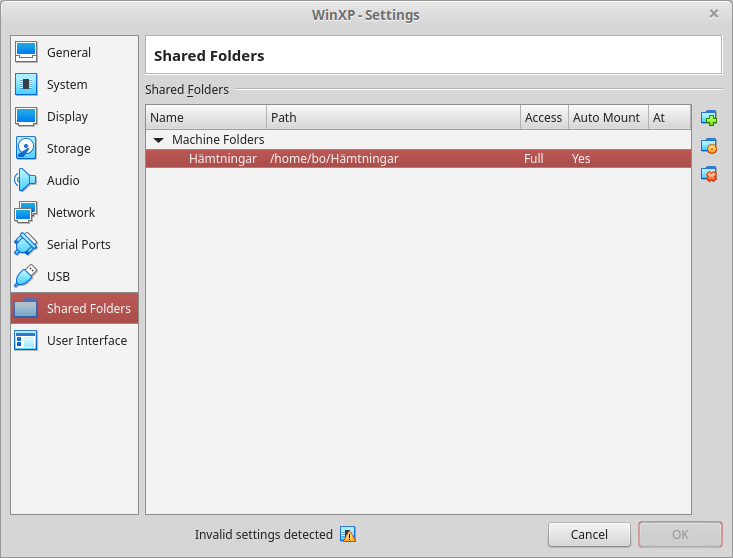Remove the selected shared folder
Image resolution: width=733 pixels, height=558 pixels.
click(x=709, y=174)
